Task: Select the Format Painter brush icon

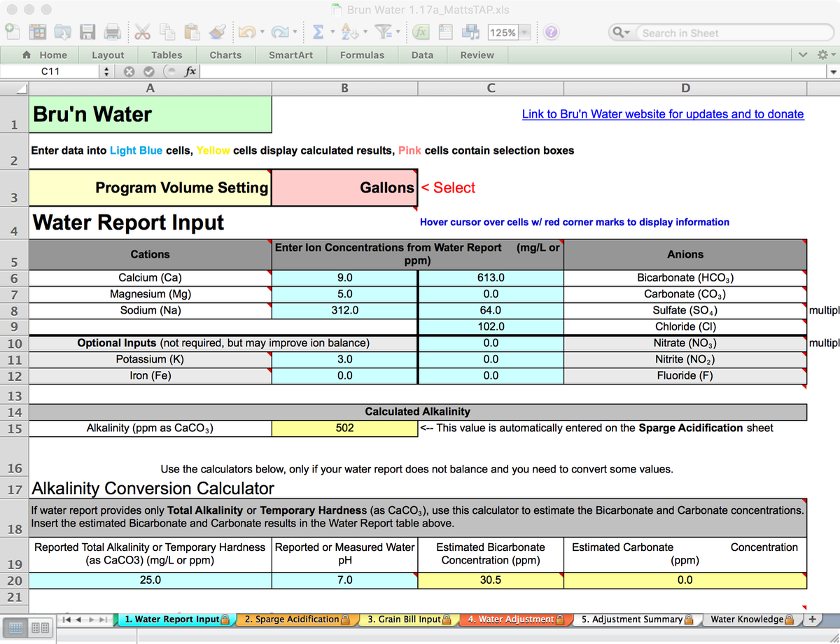Action: coord(217,31)
